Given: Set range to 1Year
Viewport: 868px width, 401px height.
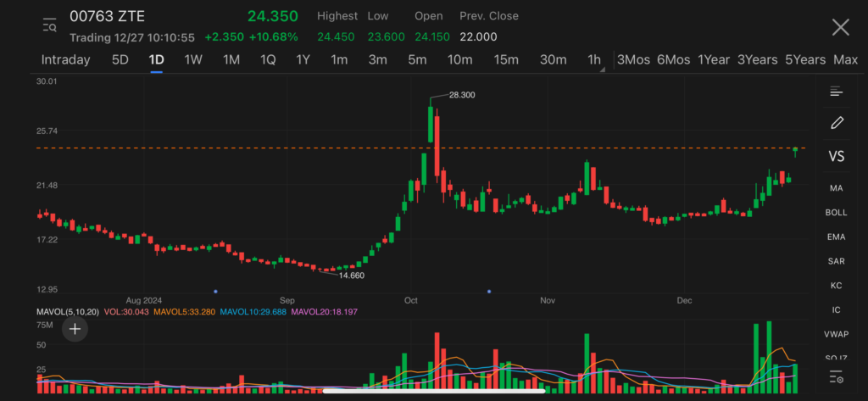Looking at the screenshot, I should pos(714,60).
